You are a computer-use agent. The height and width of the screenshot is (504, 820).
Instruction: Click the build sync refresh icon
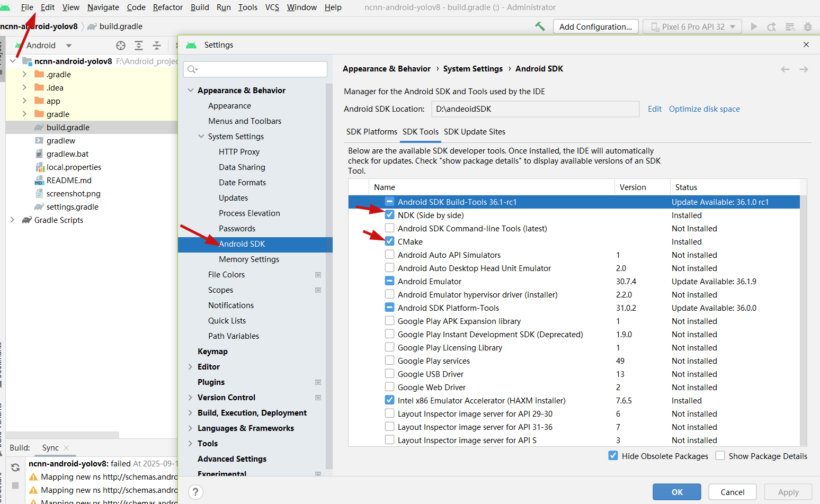(15, 467)
